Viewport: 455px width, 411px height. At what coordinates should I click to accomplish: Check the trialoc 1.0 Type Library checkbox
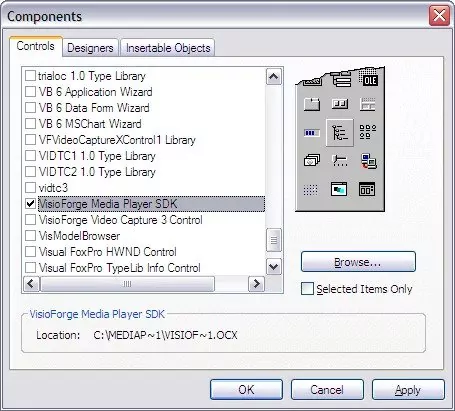30,76
